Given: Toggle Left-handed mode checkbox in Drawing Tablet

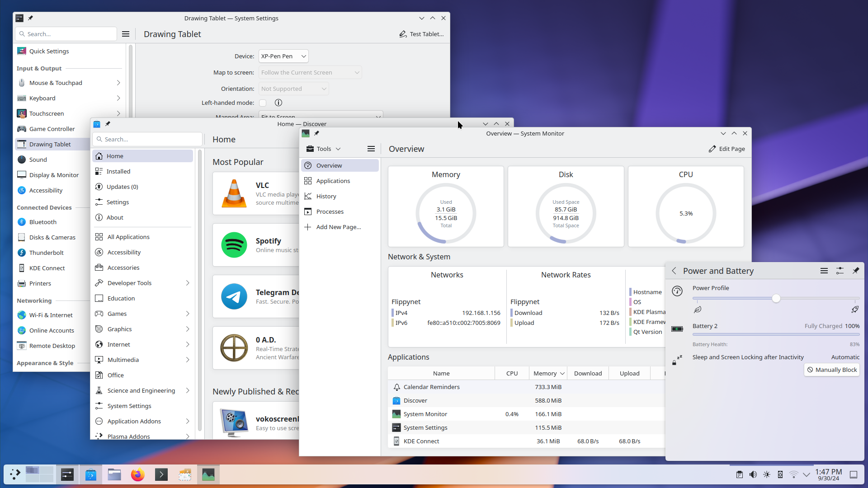Looking at the screenshot, I should 262,103.
